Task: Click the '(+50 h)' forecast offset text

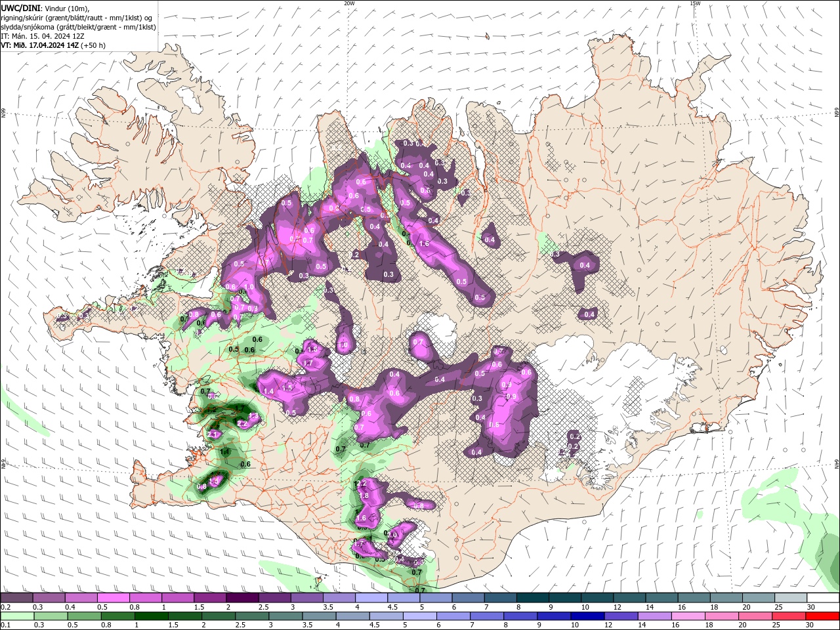Action: (93, 45)
